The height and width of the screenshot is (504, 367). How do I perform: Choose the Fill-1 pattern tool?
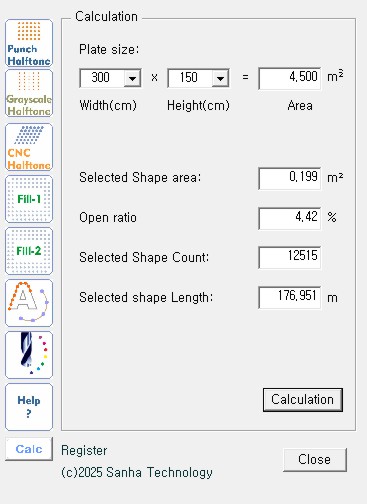[29, 199]
